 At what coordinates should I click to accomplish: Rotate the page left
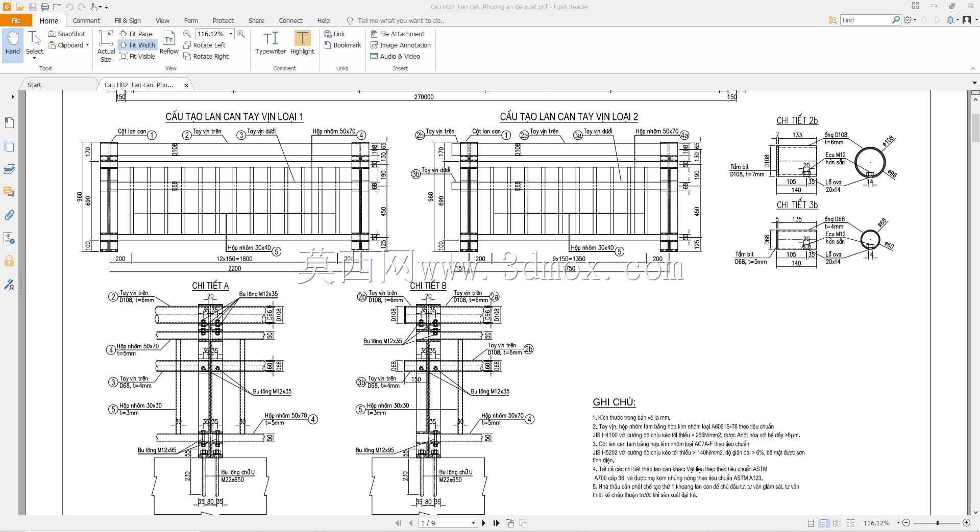click(x=205, y=45)
